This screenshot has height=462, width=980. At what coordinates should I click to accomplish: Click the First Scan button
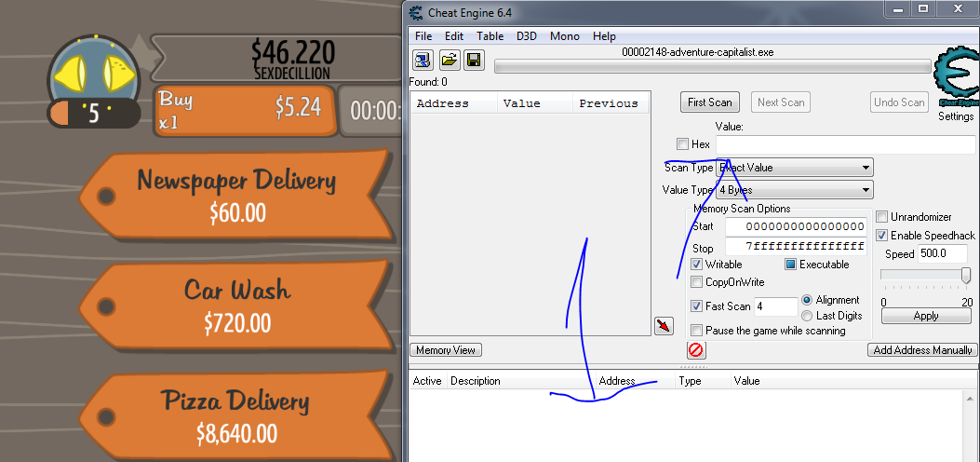710,102
